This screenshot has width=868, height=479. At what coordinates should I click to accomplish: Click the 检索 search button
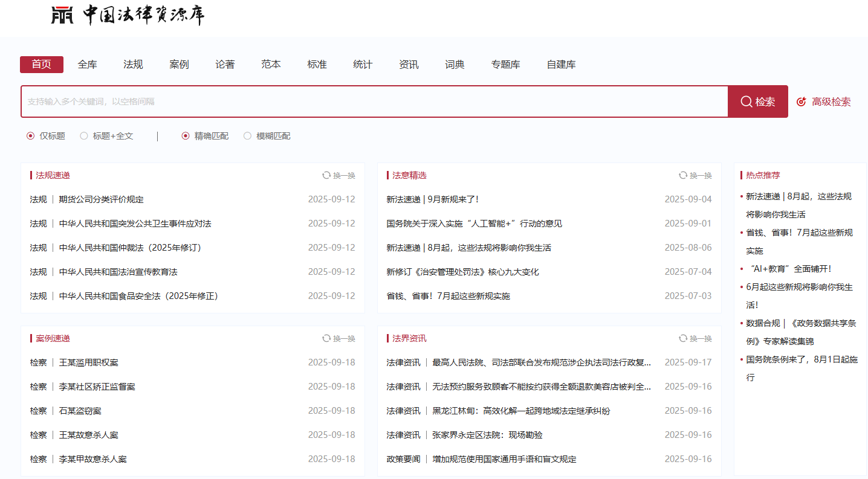(x=757, y=101)
